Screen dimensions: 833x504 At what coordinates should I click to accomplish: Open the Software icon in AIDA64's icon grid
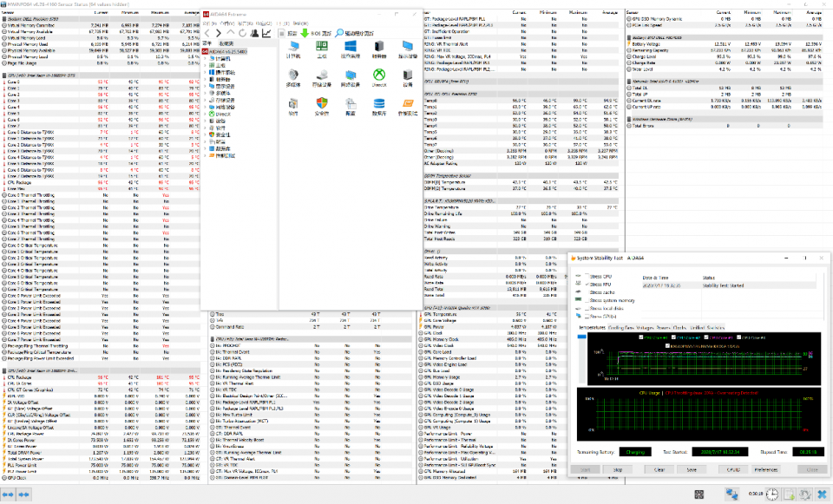pyautogui.click(x=293, y=103)
